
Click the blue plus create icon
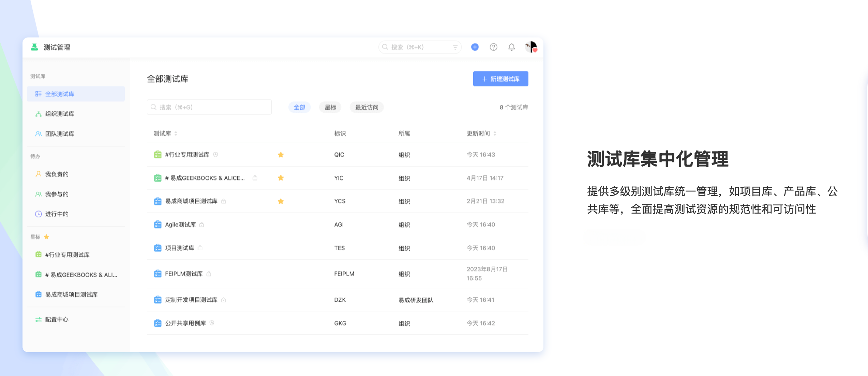click(x=475, y=47)
